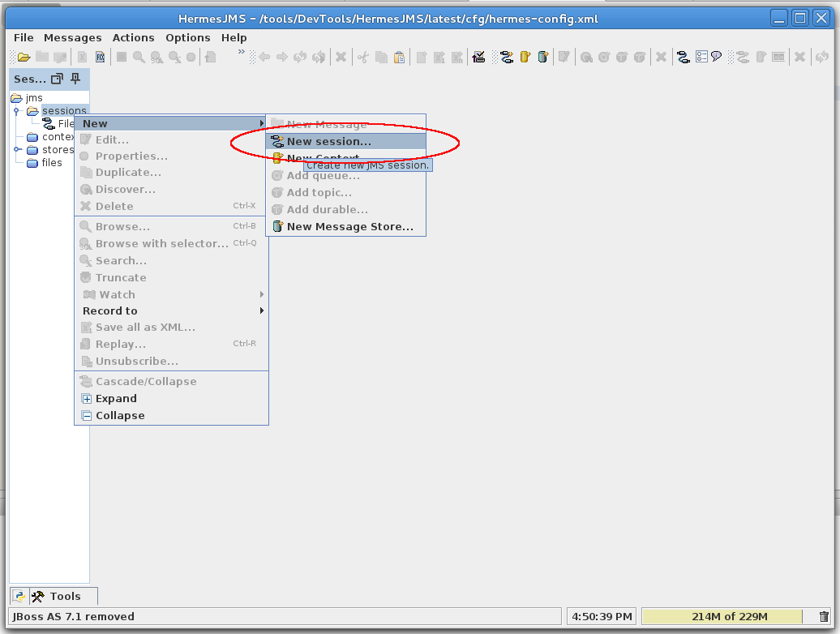Click Browse with selector... menu entry
The image size is (840, 634).
(x=171, y=244)
